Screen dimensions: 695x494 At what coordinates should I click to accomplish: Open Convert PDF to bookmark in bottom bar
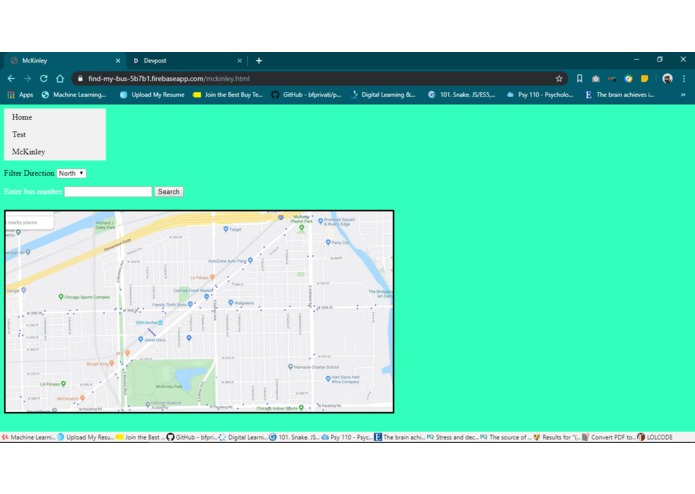(x=609, y=437)
